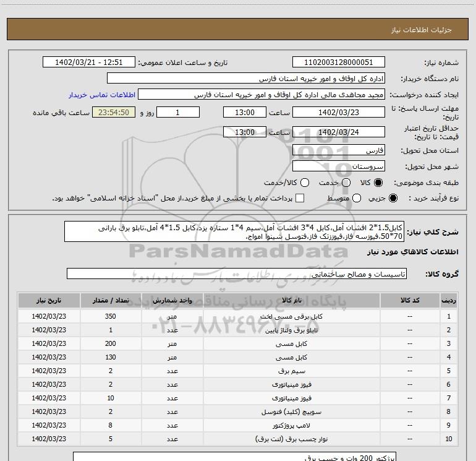Click quantity 5 in the نوار چسب برق row

pyautogui.click(x=111, y=439)
